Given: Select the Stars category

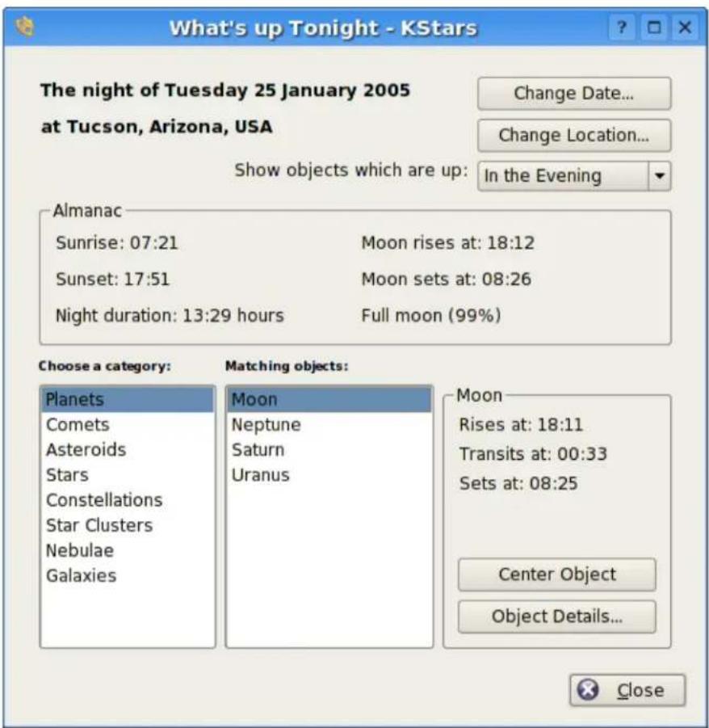Looking at the screenshot, I should (x=128, y=475).
